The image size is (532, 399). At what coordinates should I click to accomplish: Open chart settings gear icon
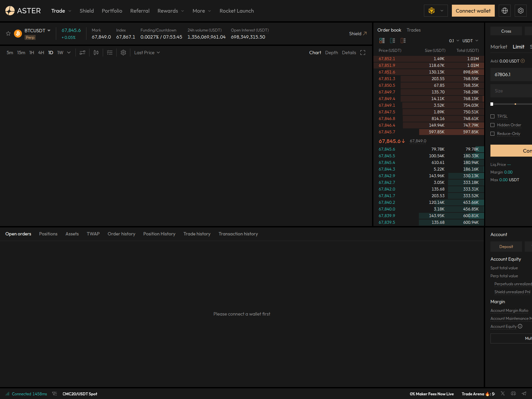[123, 53]
